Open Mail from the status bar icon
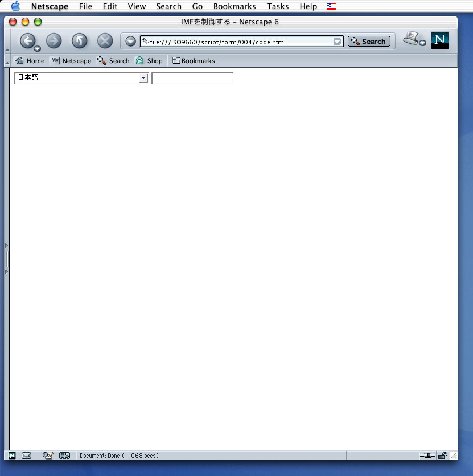 click(26, 456)
